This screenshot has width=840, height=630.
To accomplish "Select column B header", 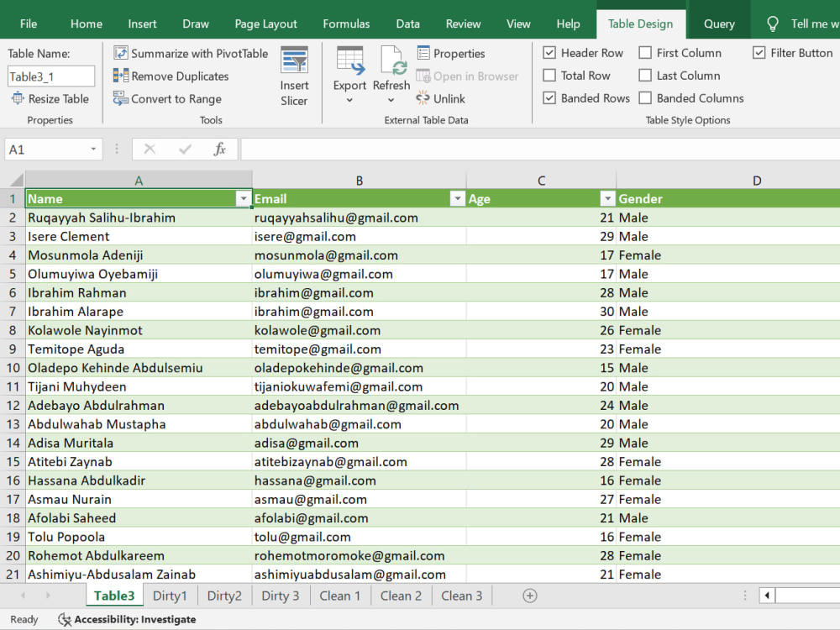I will tap(359, 180).
